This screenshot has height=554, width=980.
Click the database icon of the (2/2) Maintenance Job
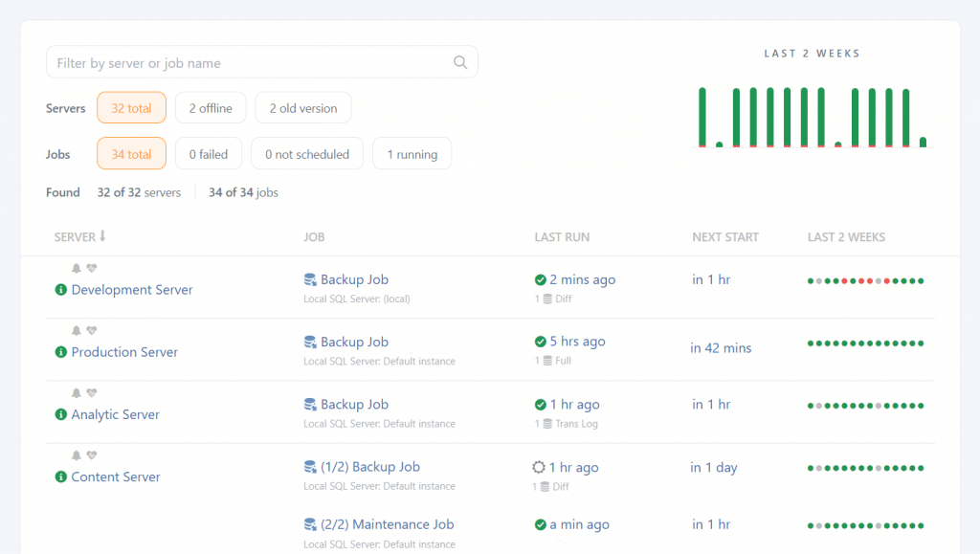pos(309,523)
